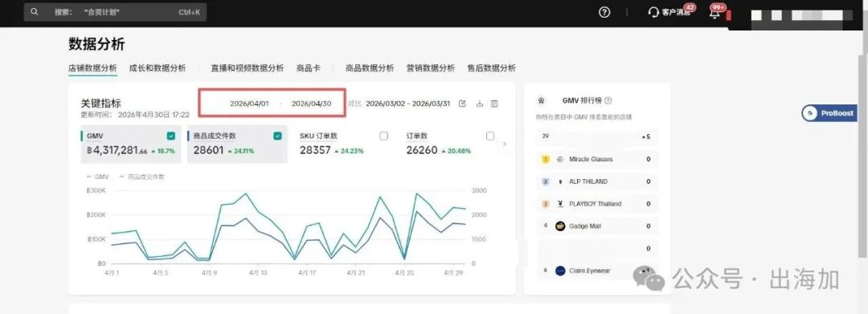The image size is (868, 314).
Task: Switch to the 店铺数据分析 tab
Action: [x=92, y=68]
